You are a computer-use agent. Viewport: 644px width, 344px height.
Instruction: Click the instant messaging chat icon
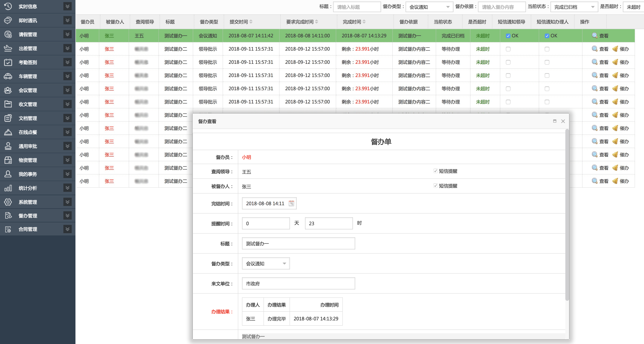tap(8, 21)
